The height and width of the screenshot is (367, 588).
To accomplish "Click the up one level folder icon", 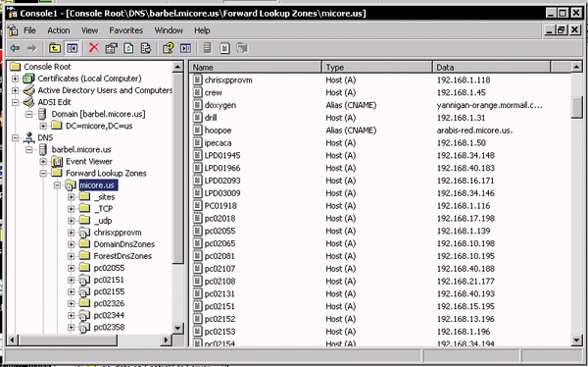I will (55, 48).
